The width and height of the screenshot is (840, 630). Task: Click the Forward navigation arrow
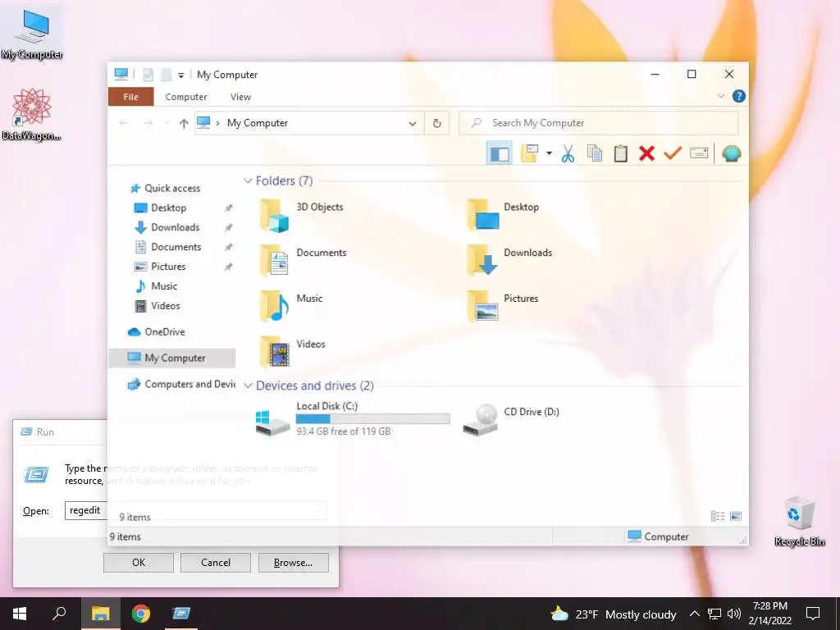pos(148,124)
